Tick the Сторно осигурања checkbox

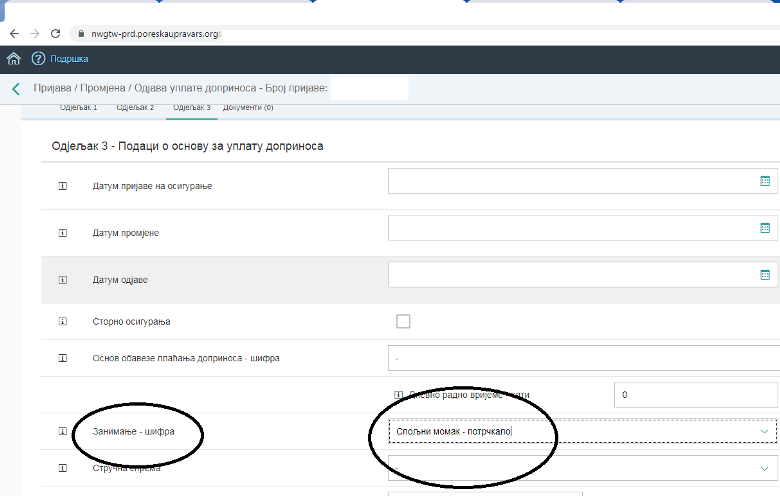403,321
